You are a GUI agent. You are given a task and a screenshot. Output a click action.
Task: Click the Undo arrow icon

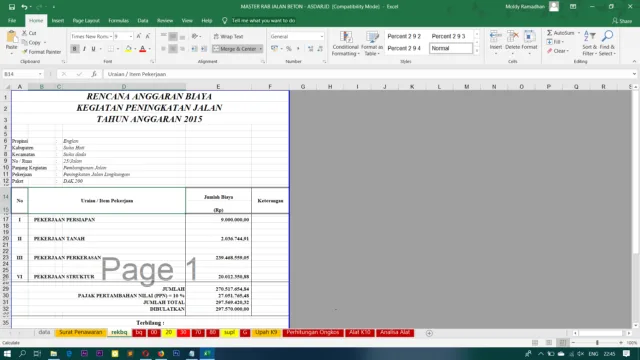tap(24, 7)
